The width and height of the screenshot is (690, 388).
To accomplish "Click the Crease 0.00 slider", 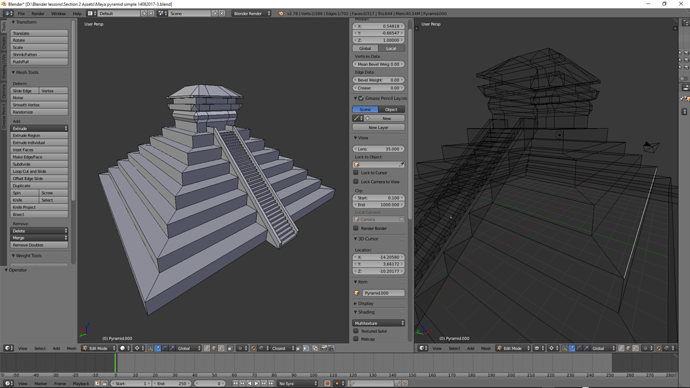I will point(378,88).
